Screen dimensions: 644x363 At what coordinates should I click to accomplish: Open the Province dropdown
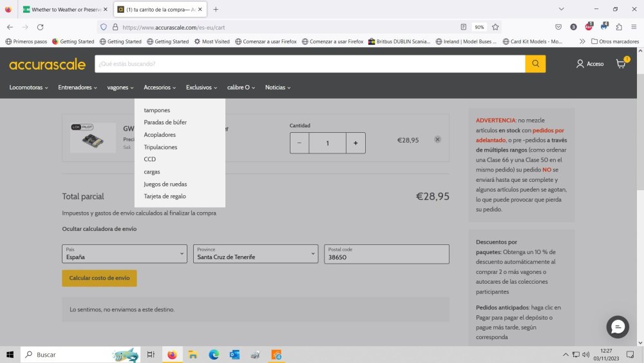[x=256, y=254]
